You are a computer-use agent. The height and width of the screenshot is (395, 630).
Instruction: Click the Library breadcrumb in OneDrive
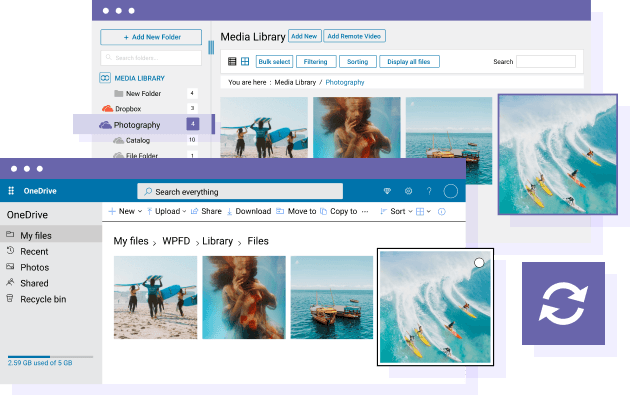[x=217, y=241]
